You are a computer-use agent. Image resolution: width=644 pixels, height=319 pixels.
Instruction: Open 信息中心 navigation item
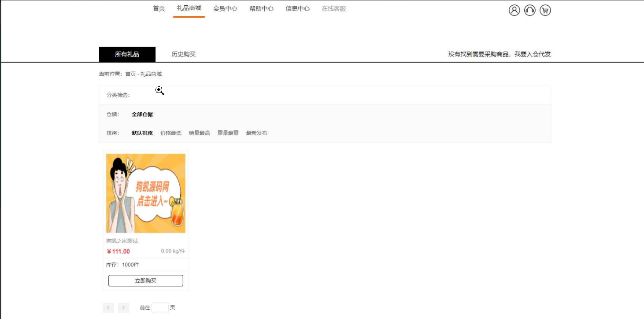pos(298,8)
